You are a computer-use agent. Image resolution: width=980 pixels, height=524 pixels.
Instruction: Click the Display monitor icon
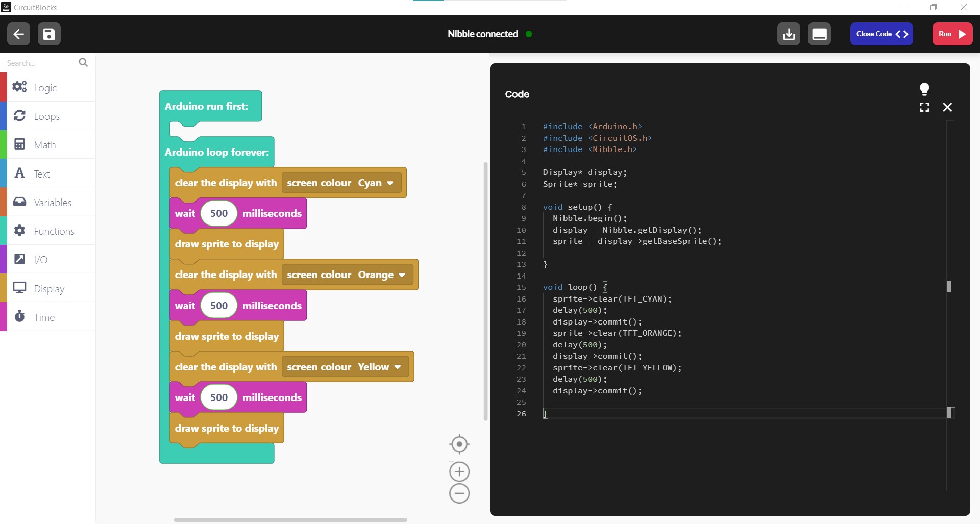click(x=19, y=288)
